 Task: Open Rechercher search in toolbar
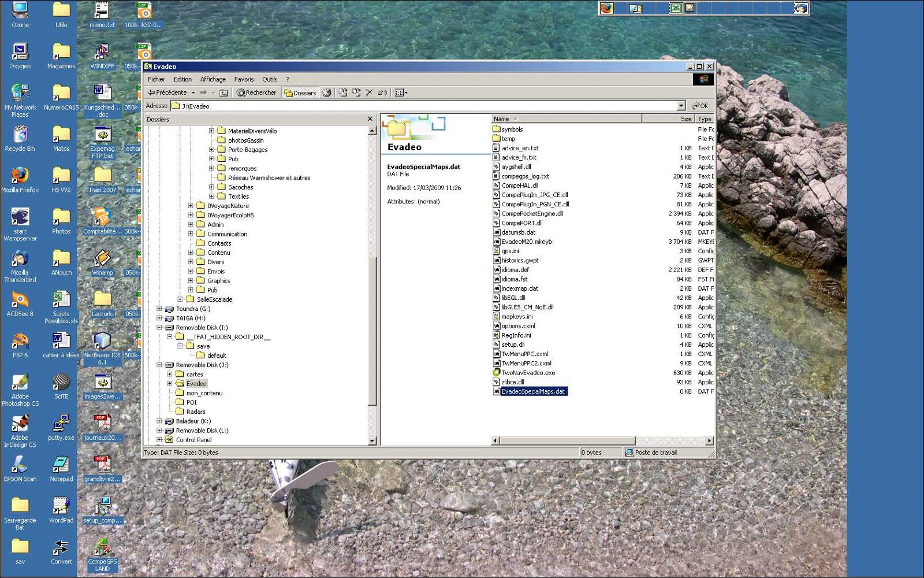[256, 92]
